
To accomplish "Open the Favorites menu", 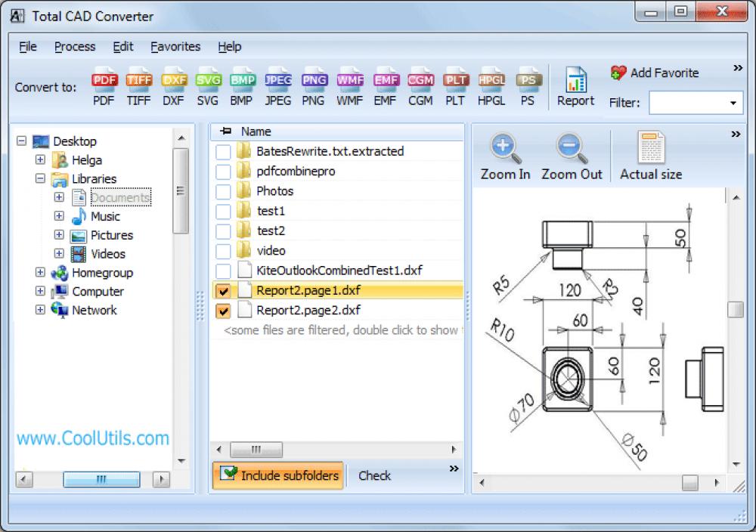I will click(x=175, y=46).
